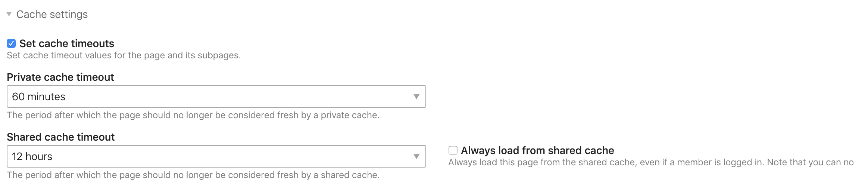This screenshot has width=868, height=193.
Task: Click the truncated "Note that you can no" text
Action: (x=810, y=162)
